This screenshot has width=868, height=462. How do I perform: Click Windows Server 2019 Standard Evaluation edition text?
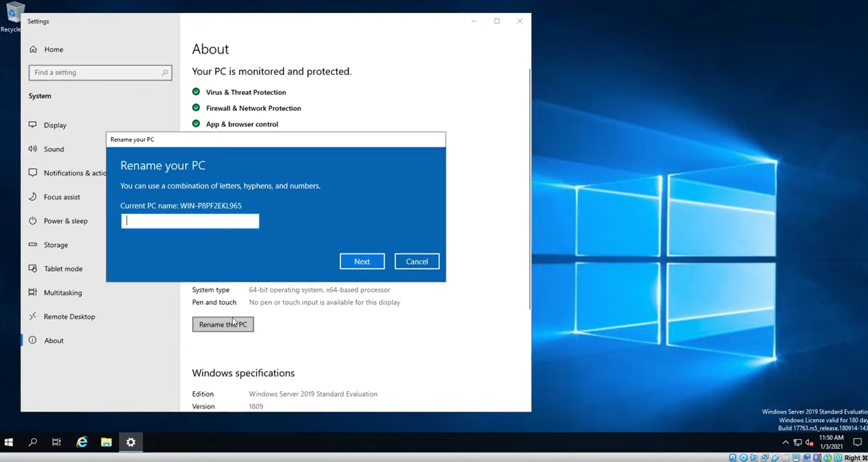coord(313,394)
